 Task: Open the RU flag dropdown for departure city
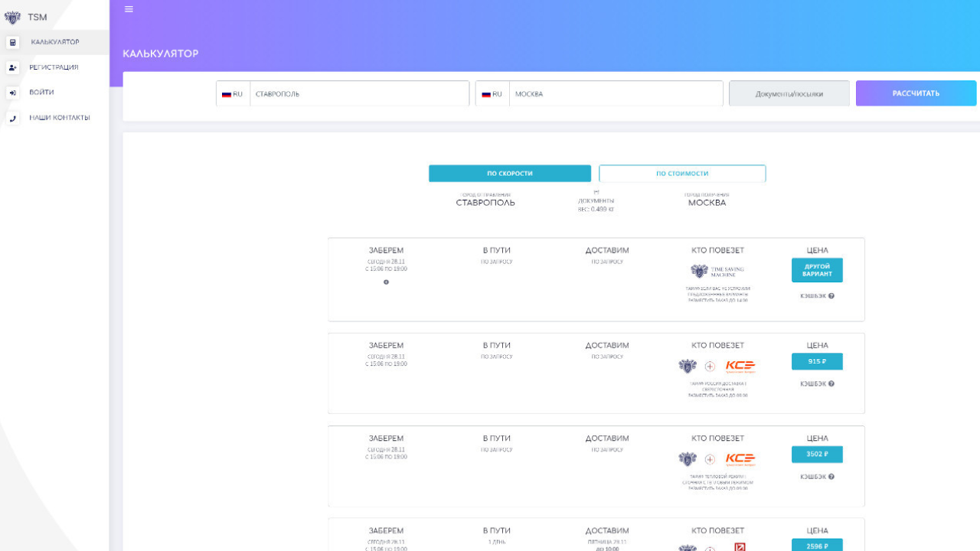[x=232, y=93]
